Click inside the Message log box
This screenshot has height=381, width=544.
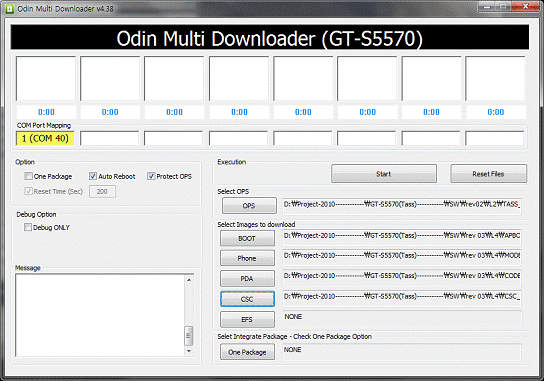tap(100, 315)
